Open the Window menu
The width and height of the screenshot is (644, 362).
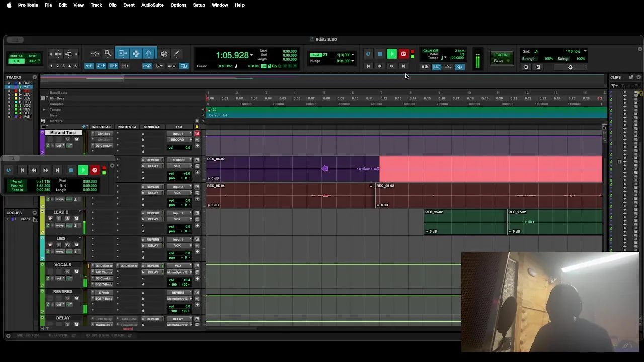click(220, 5)
